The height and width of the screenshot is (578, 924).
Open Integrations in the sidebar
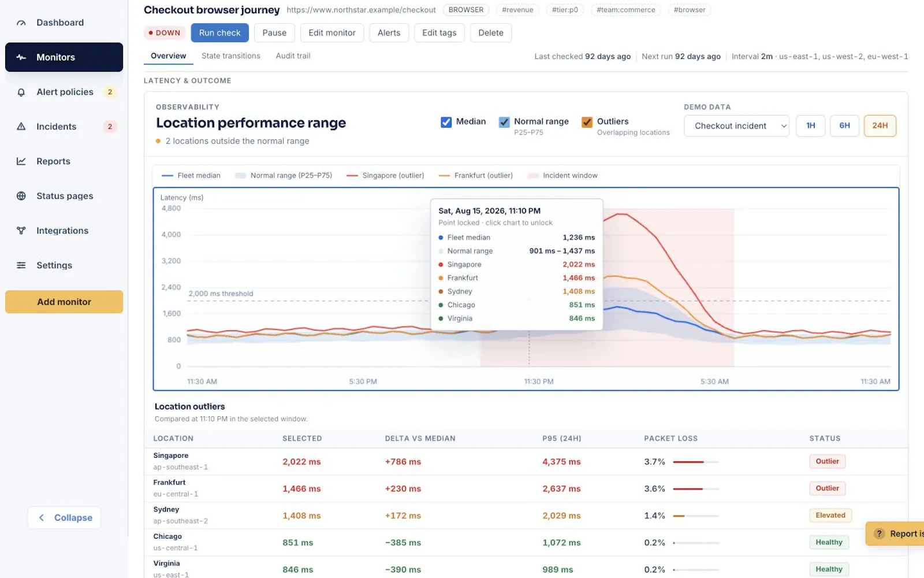64,231
